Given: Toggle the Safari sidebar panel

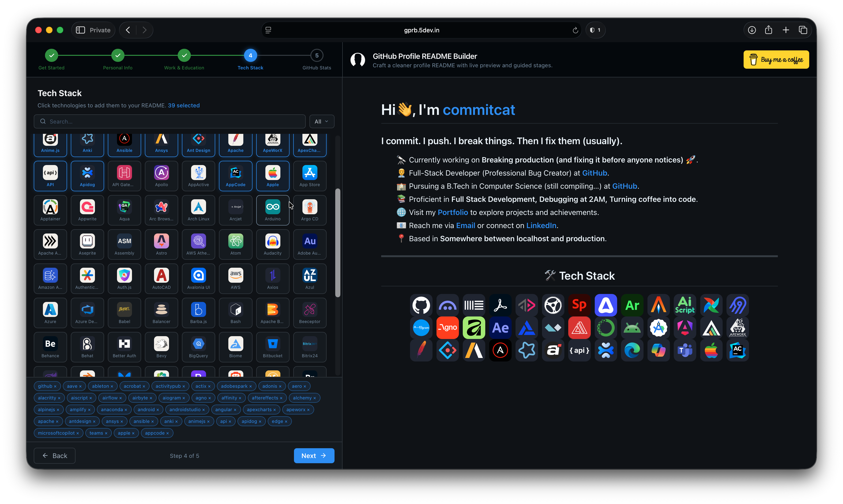Looking at the screenshot, I should pos(80,30).
